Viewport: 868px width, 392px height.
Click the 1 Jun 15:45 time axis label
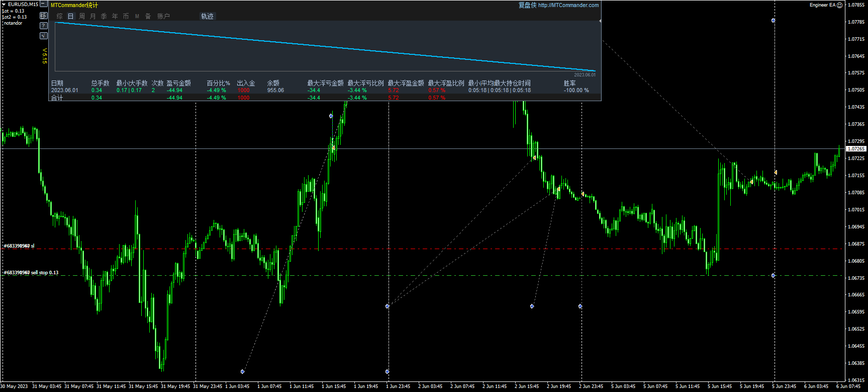click(334, 386)
